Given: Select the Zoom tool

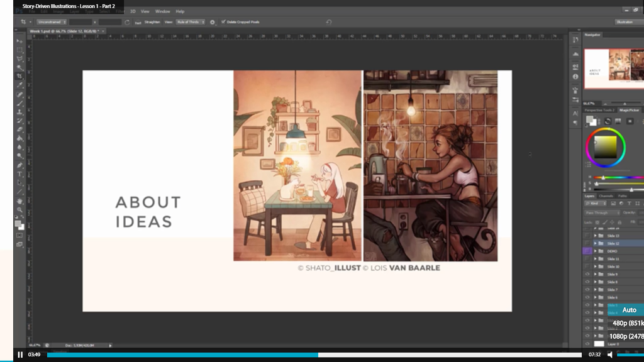Looking at the screenshot, I should pos(19,210).
